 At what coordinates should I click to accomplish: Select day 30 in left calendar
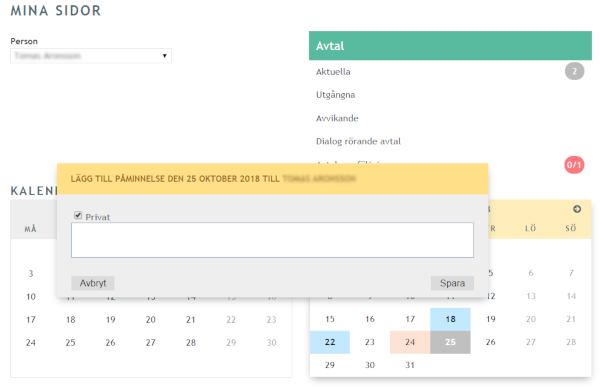(x=271, y=343)
